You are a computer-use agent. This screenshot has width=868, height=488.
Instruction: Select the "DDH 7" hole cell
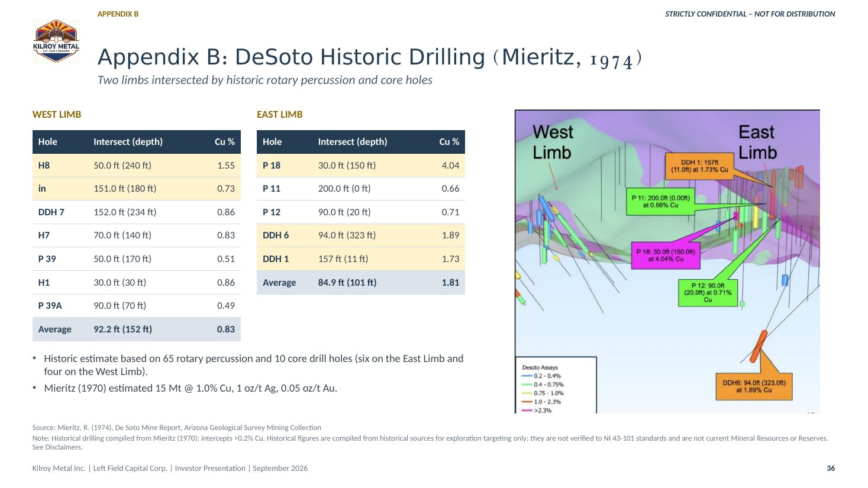click(x=51, y=212)
